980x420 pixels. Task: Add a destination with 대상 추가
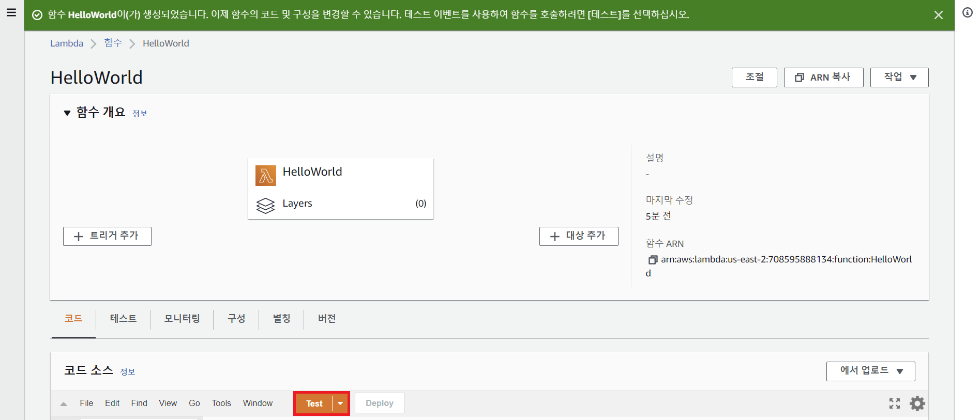tap(579, 236)
